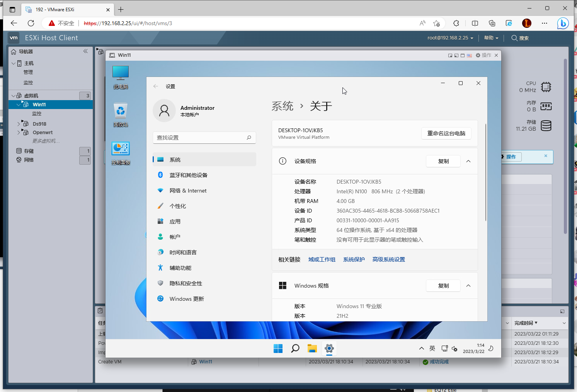Open the notification moon icon in tray
577x392 pixels.
point(491,348)
